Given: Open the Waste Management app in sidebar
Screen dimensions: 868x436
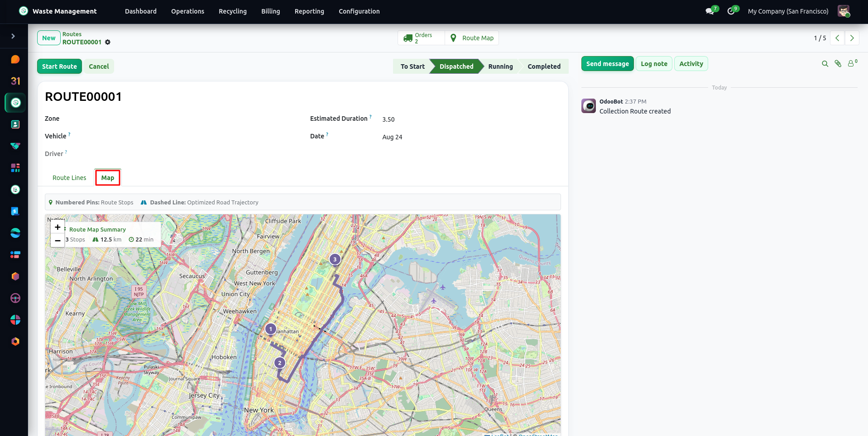Looking at the screenshot, I should pyautogui.click(x=15, y=103).
